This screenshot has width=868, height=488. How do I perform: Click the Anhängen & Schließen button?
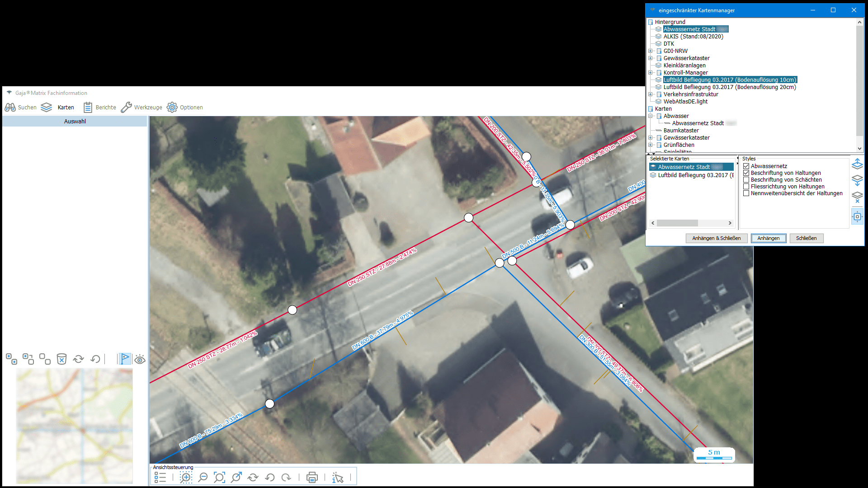[717, 238]
